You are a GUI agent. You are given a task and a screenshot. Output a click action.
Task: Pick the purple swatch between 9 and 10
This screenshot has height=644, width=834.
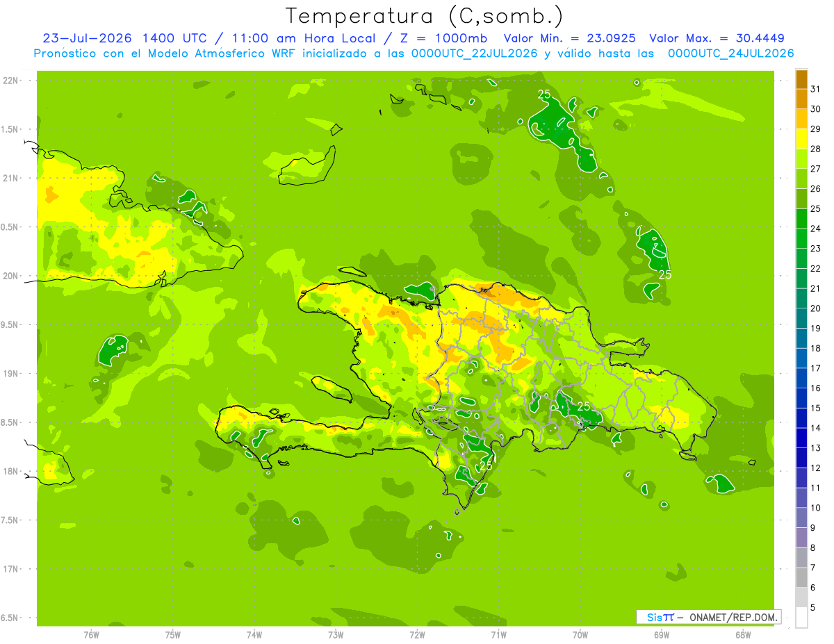click(x=801, y=518)
